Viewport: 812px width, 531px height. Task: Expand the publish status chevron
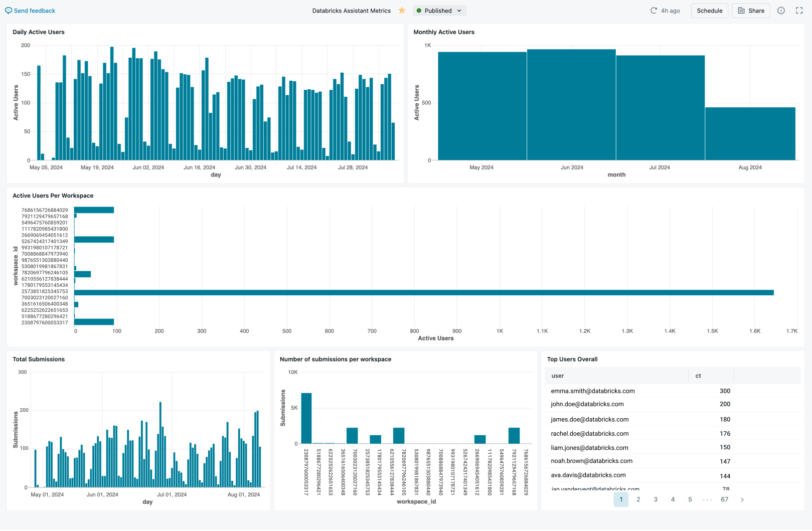point(459,10)
